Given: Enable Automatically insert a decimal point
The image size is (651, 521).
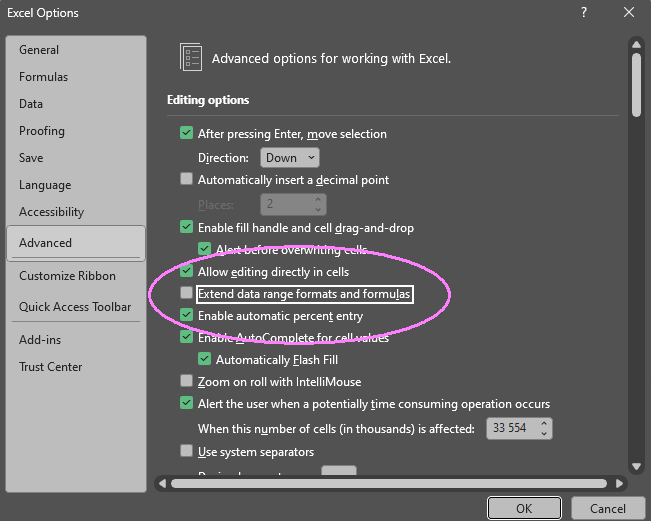Looking at the screenshot, I should point(186,179).
